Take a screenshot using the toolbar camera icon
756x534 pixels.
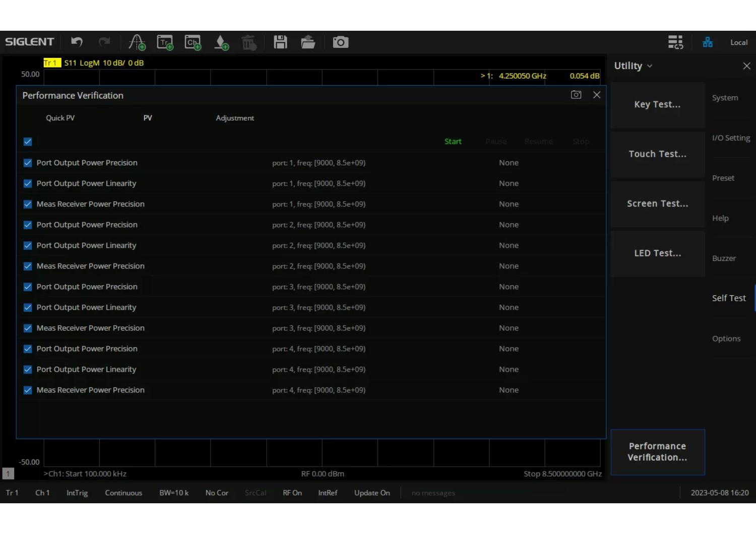point(340,42)
